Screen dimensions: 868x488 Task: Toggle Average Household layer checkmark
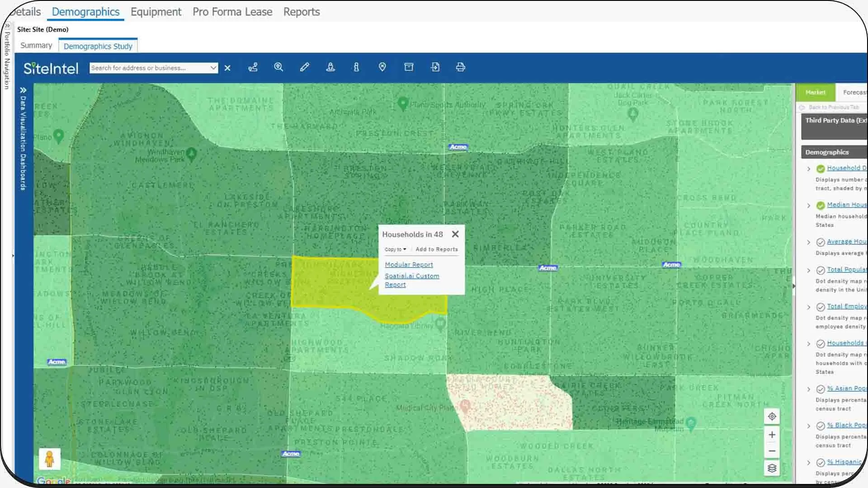tap(821, 242)
